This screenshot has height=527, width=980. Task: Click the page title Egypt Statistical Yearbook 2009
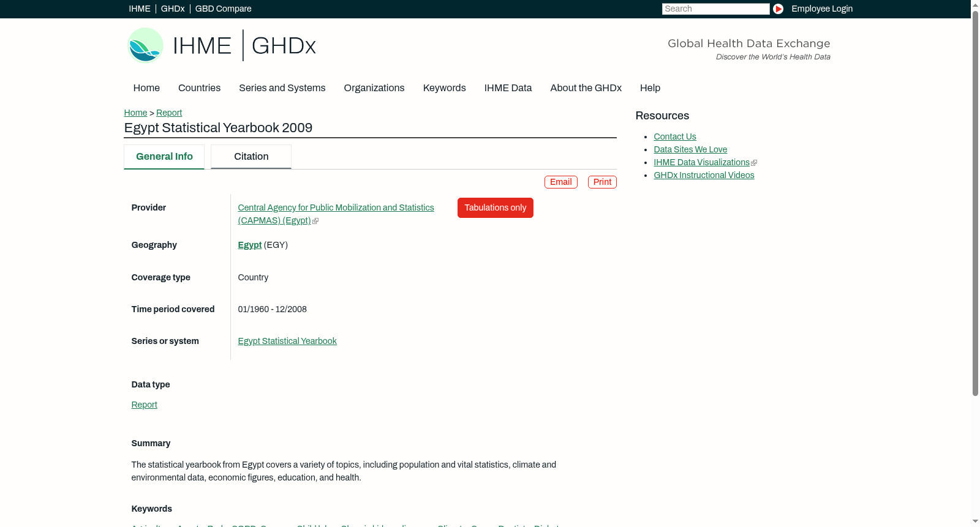coord(218,127)
